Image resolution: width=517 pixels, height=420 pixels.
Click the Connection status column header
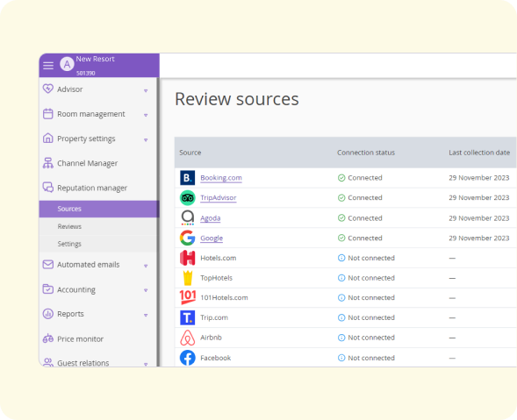(x=366, y=153)
